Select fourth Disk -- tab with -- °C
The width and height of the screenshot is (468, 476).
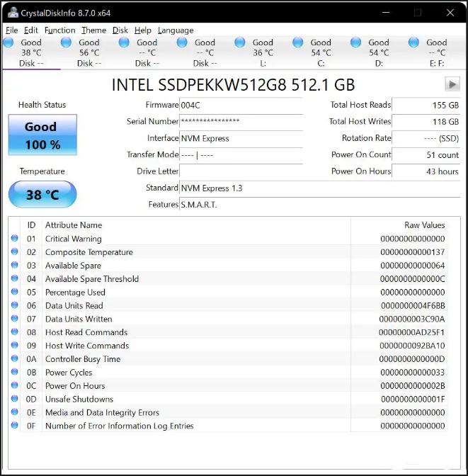[x=205, y=52]
